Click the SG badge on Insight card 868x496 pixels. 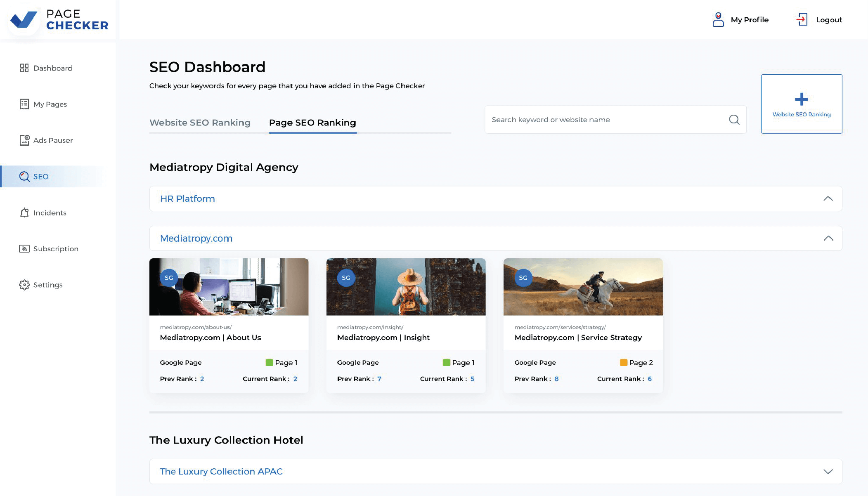[x=346, y=278]
